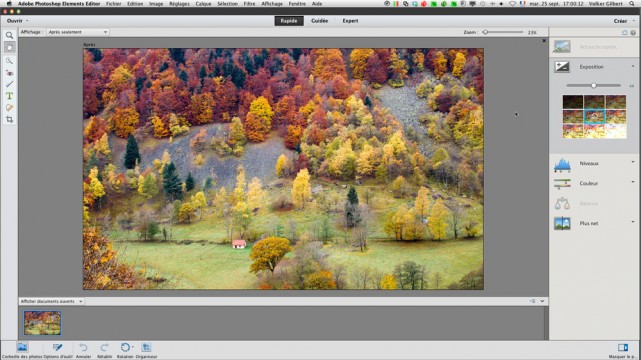Click the Rotation icon
The width and height of the screenshot is (641, 360).
(125, 347)
